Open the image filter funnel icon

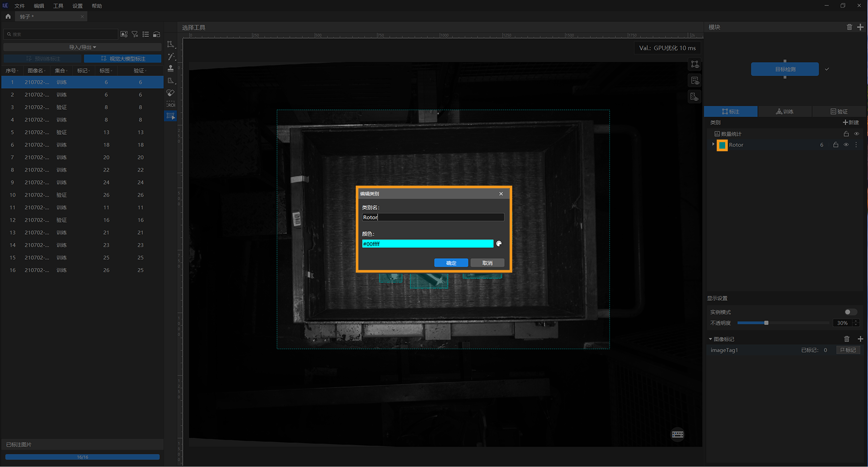coord(135,34)
